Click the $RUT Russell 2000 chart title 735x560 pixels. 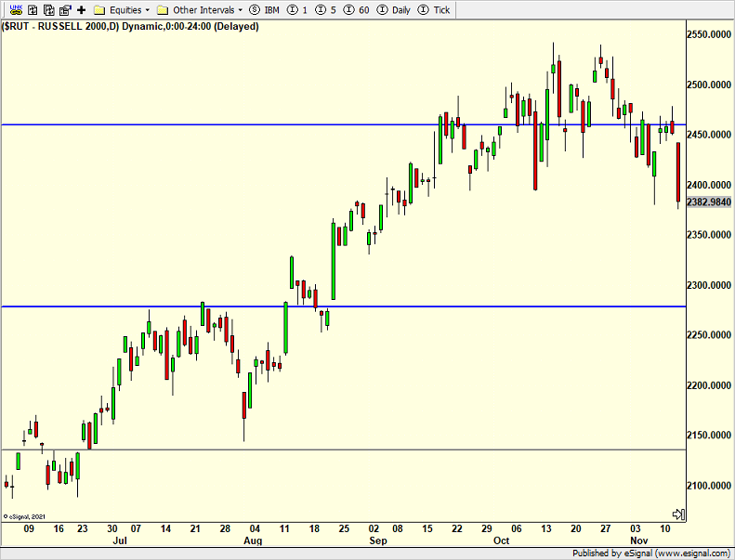coord(130,26)
